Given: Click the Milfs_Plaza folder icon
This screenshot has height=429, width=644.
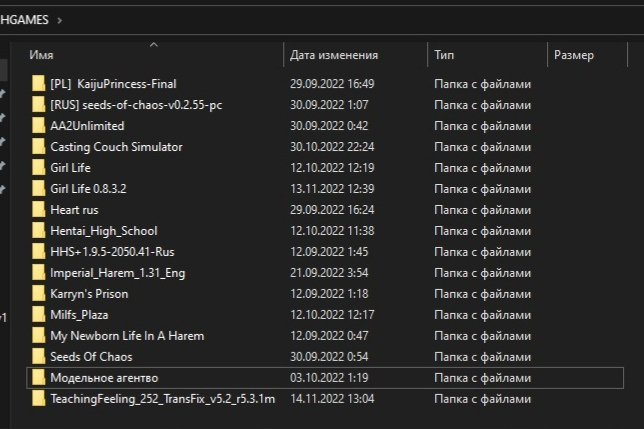Looking at the screenshot, I should pos(39,314).
